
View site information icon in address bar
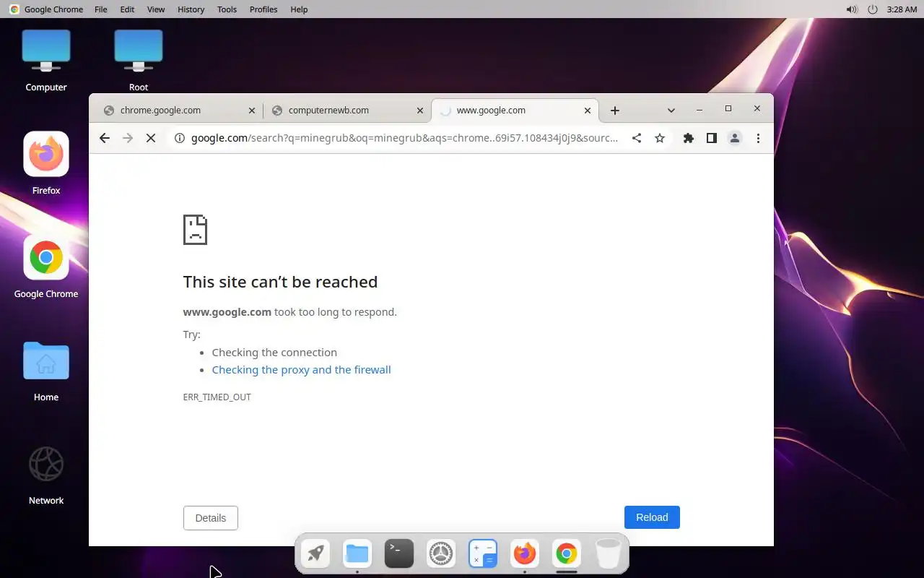(180, 138)
